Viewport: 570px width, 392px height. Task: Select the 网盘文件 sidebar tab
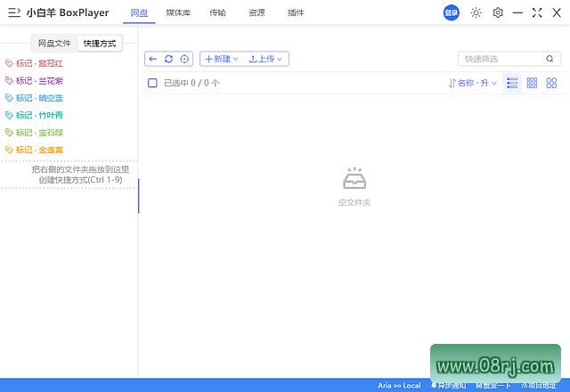coord(54,44)
